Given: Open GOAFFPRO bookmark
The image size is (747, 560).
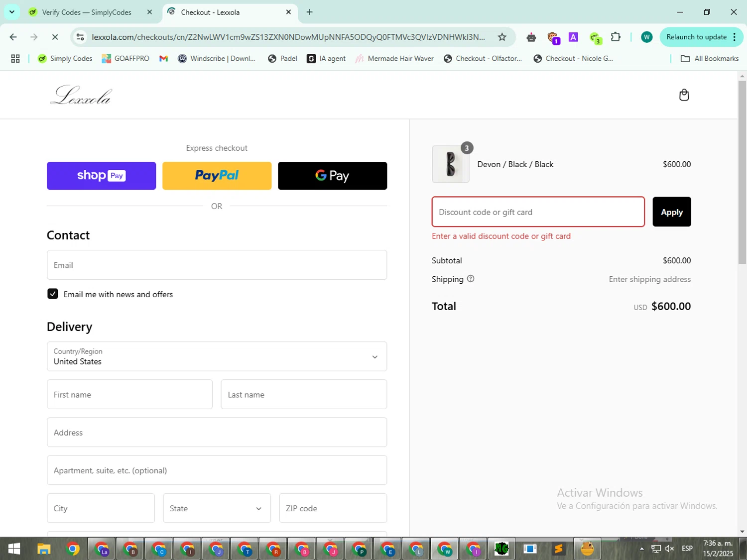Looking at the screenshot, I should [125, 59].
